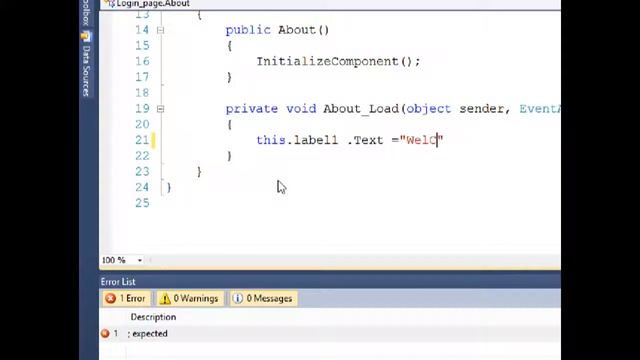
Task: Click the "Welc" string on line 21
Action: tap(422, 140)
